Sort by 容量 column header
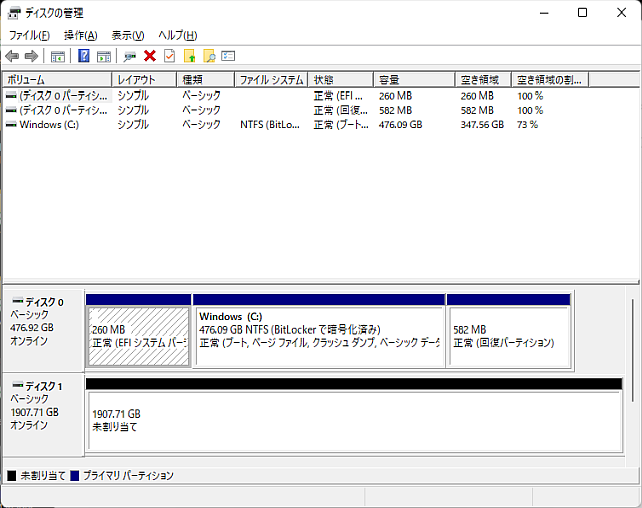642x508 pixels. pos(414,80)
